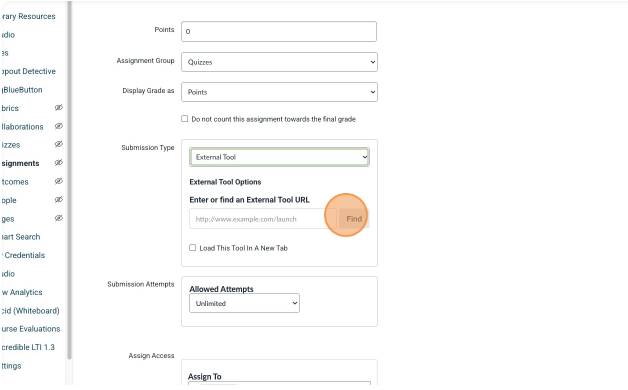Enable Load This Tool In A New Tab
The width and height of the screenshot is (628, 390).
pos(193,247)
